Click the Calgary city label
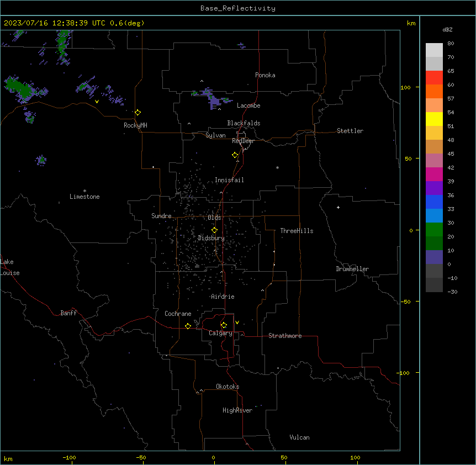The image size is (476, 465). pyautogui.click(x=220, y=333)
